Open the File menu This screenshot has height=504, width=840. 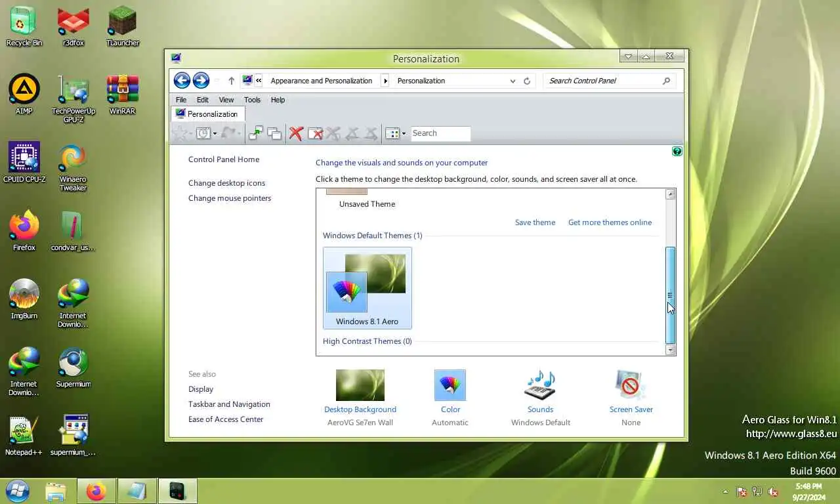181,100
